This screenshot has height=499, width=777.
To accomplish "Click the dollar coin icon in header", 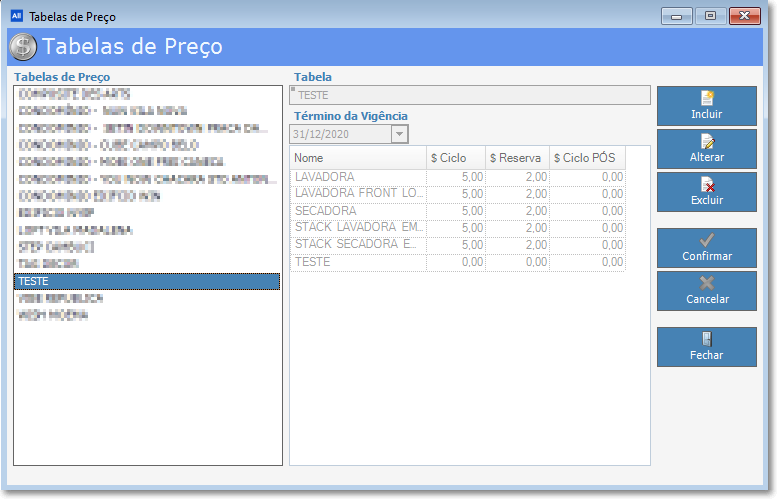I will click(22, 47).
